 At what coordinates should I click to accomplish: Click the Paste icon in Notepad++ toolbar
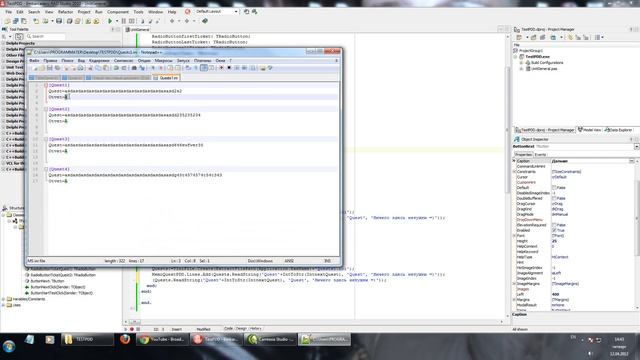(106, 68)
